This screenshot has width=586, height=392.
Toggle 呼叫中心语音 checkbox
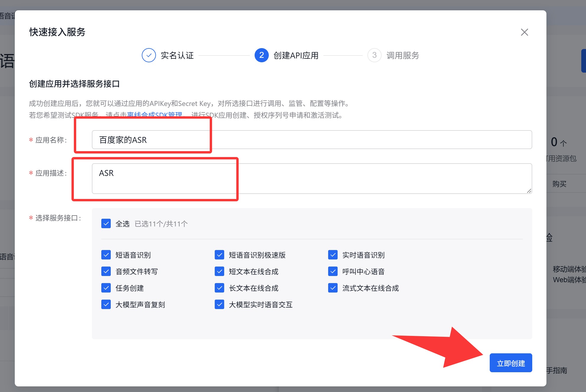pyautogui.click(x=333, y=271)
